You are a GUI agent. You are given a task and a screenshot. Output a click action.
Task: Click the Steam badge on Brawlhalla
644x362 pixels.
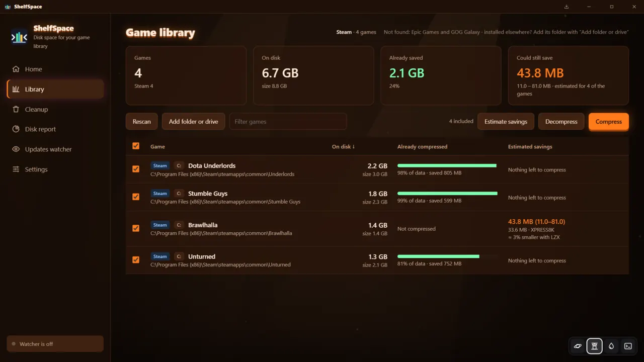[x=160, y=225]
